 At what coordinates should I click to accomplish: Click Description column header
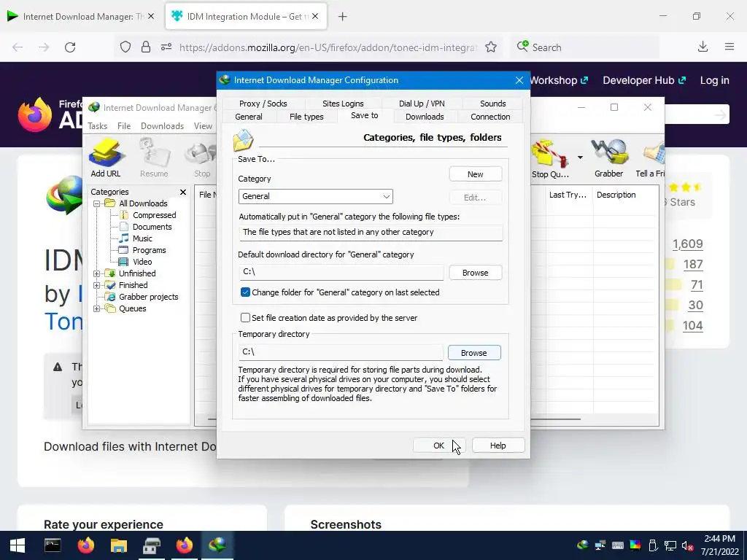(616, 195)
